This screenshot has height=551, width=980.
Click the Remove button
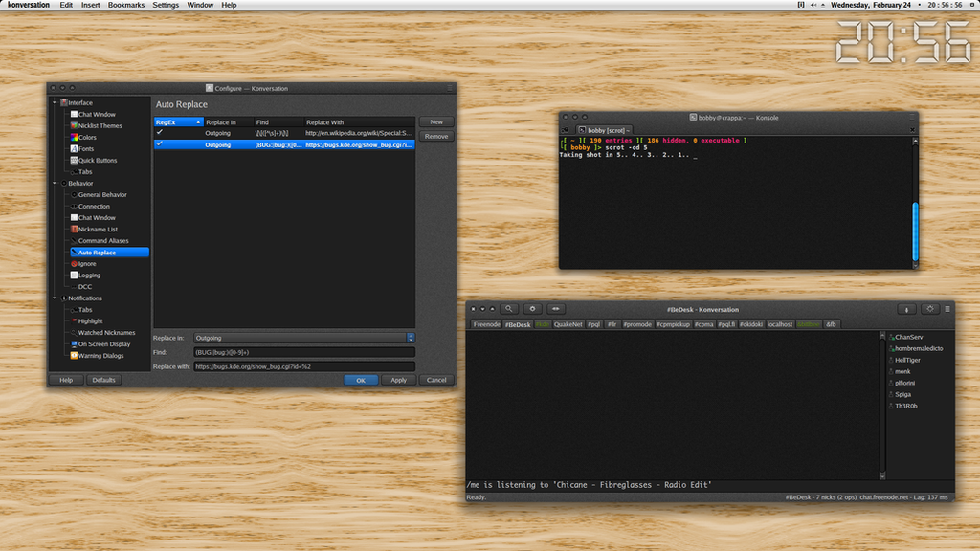coord(436,136)
